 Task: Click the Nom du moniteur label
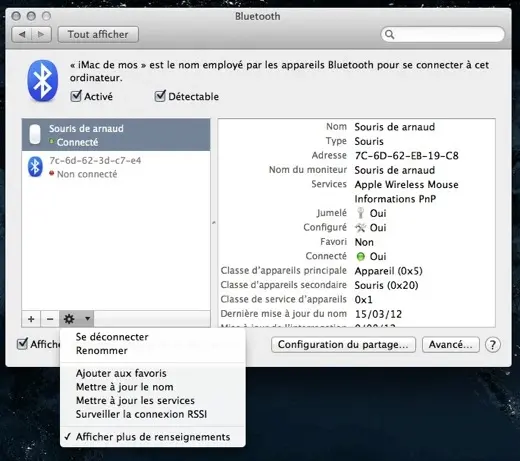[x=308, y=170]
